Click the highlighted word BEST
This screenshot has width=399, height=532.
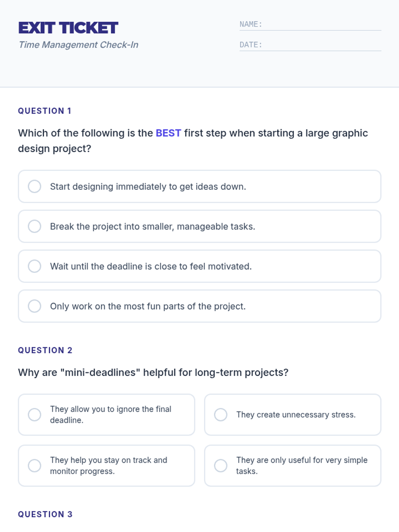click(168, 133)
